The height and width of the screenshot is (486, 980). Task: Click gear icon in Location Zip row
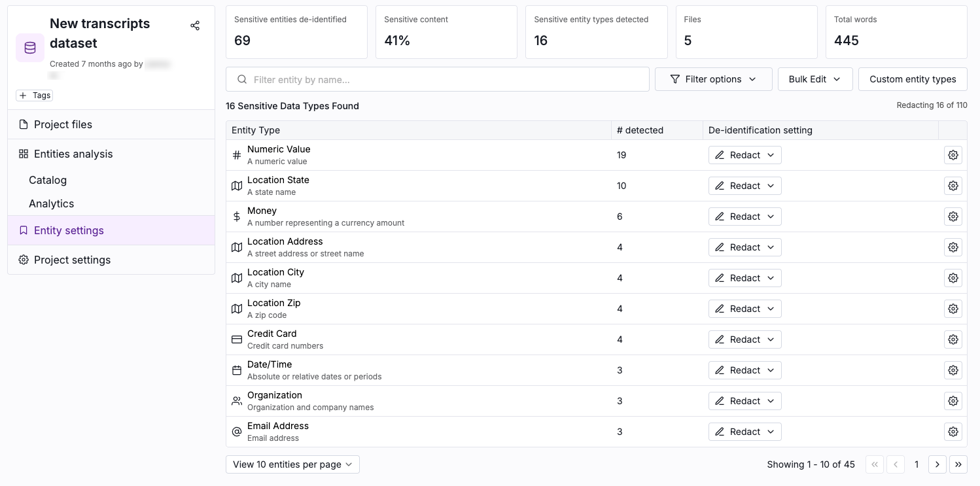pos(953,309)
